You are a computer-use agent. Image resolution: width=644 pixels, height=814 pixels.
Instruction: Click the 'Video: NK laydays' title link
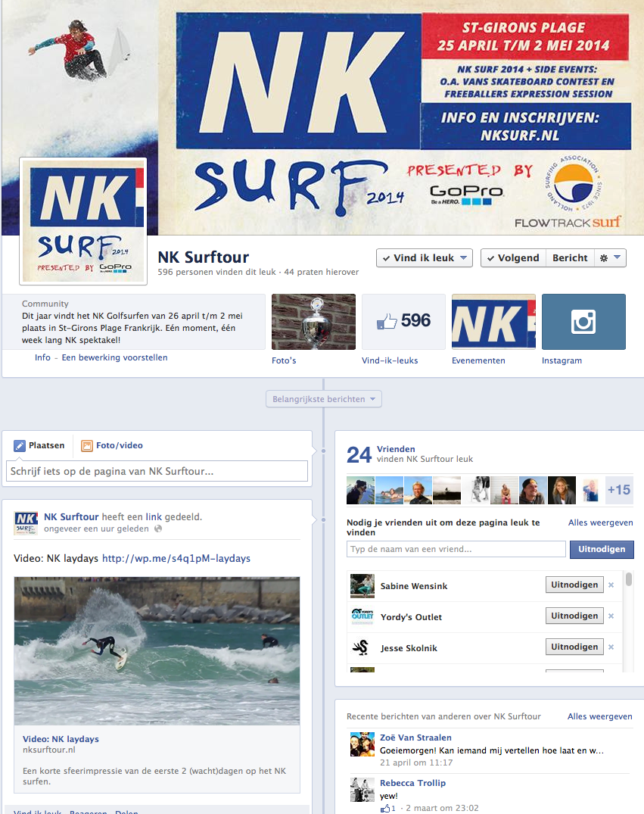click(x=61, y=739)
